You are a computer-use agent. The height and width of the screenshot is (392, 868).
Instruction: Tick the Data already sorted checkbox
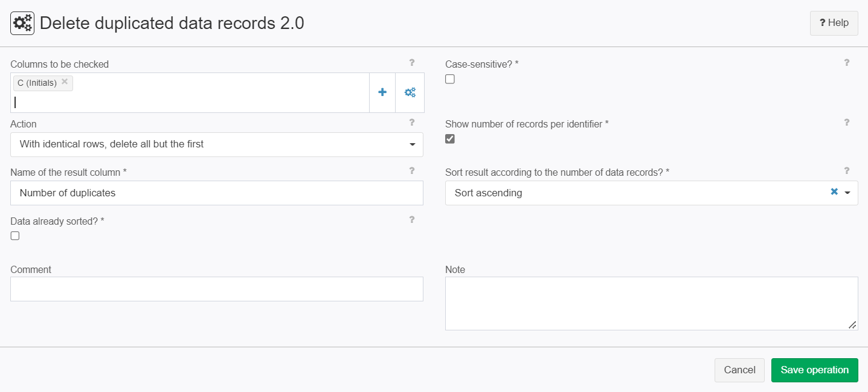pos(15,236)
